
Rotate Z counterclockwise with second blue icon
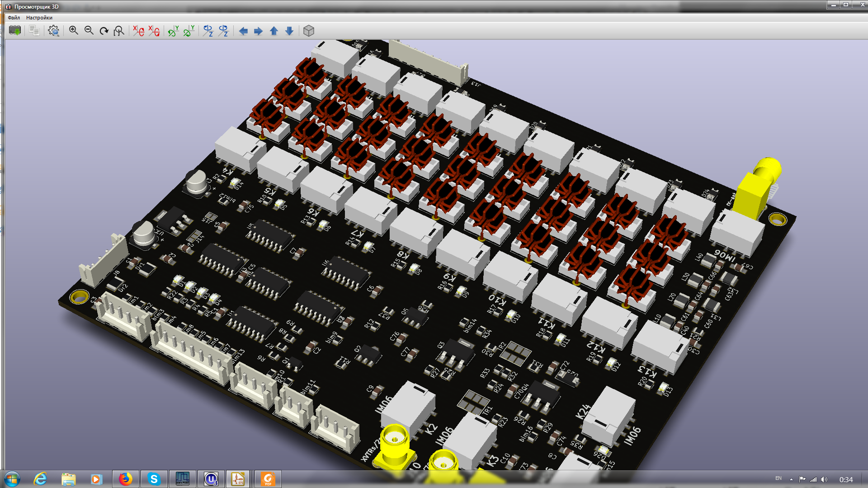(x=224, y=31)
